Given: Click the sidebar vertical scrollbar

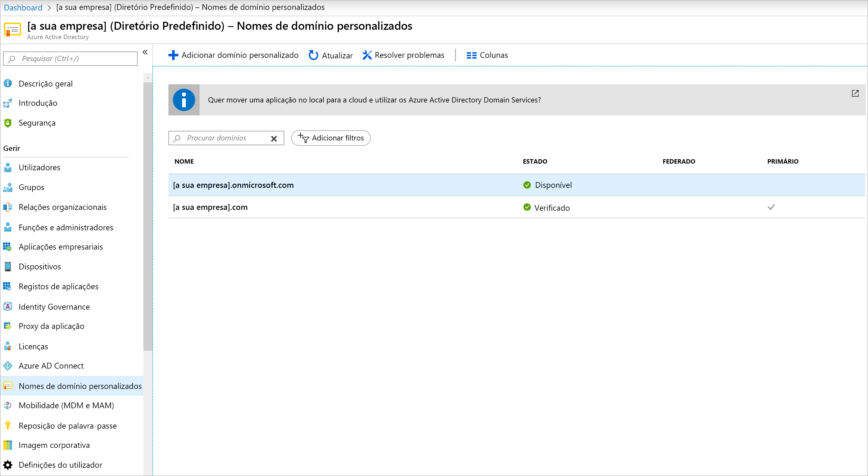Looking at the screenshot, I should coord(148,216).
